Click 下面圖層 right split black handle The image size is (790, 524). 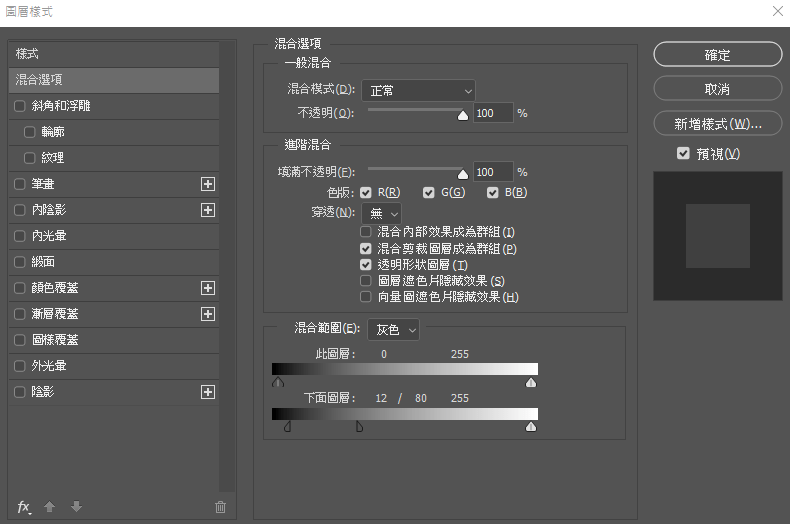click(x=359, y=427)
